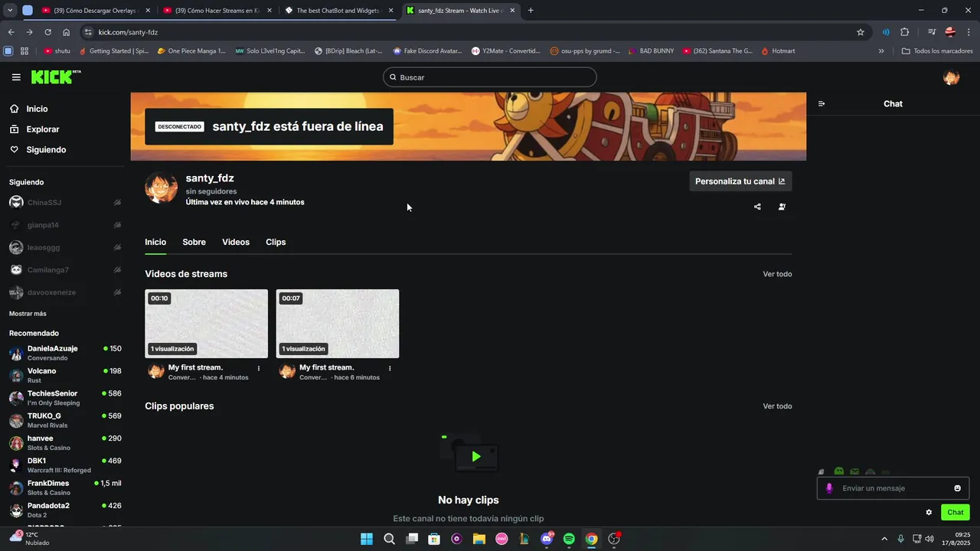Viewport: 980px width, 551px height.
Task: Share the santy_fdz channel via share icon
Action: coord(757,207)
